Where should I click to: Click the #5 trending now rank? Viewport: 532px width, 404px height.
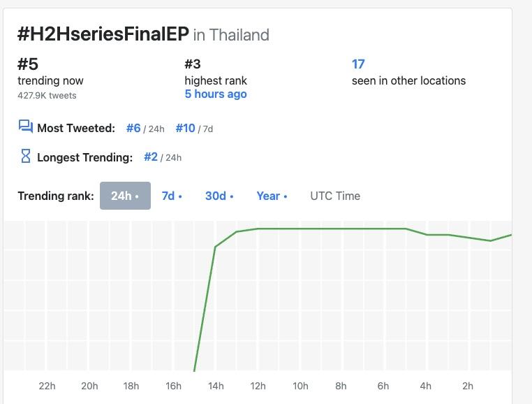coord(28,64)
